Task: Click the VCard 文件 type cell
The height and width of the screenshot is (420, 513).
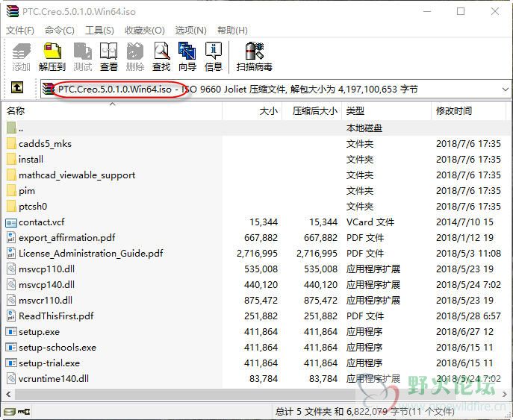Action: [x=370, y=222]
